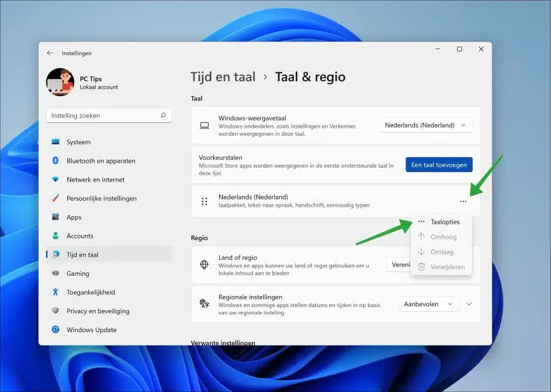Click the Privacy en beveiliging shield icon
Screen dimensions: 551x392
tap(56, 311)
